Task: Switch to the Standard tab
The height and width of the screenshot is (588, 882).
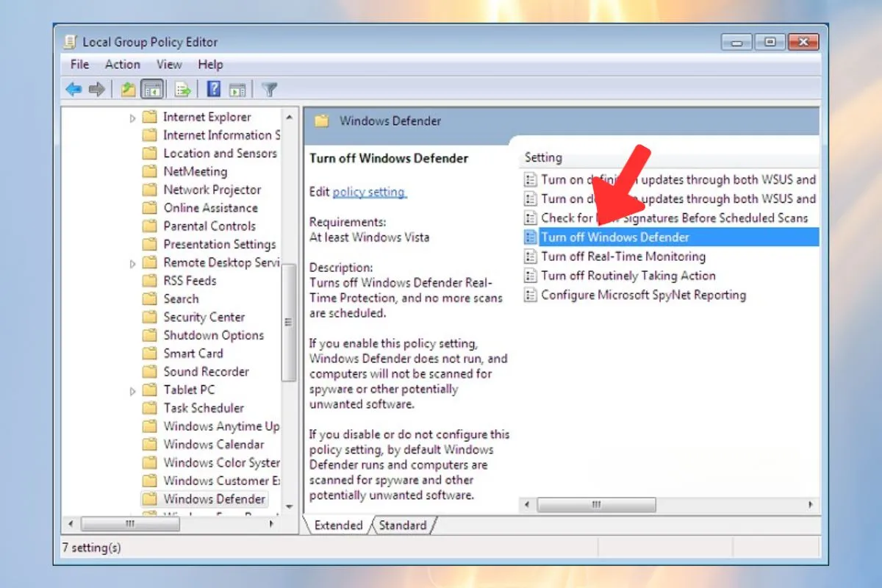Action: (x=403, y=525)
